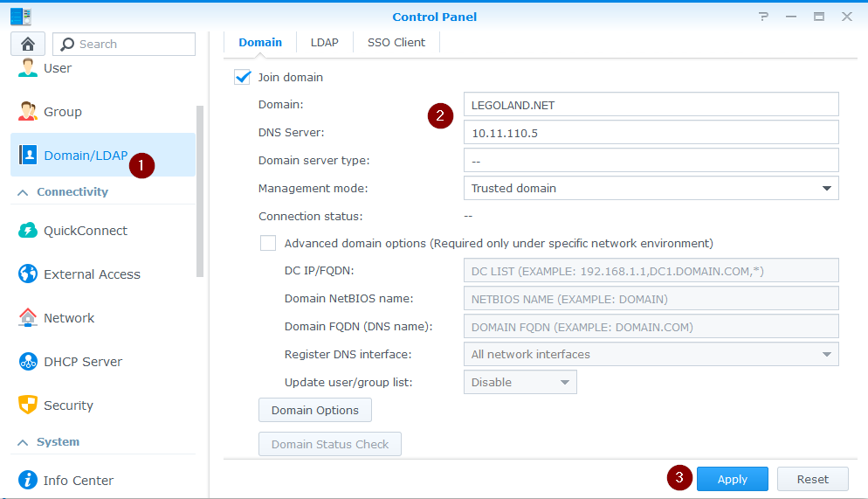This screenshot has height=499, width=868.
Task: Click the DNS Server input field
Action: tap(651, 132)
